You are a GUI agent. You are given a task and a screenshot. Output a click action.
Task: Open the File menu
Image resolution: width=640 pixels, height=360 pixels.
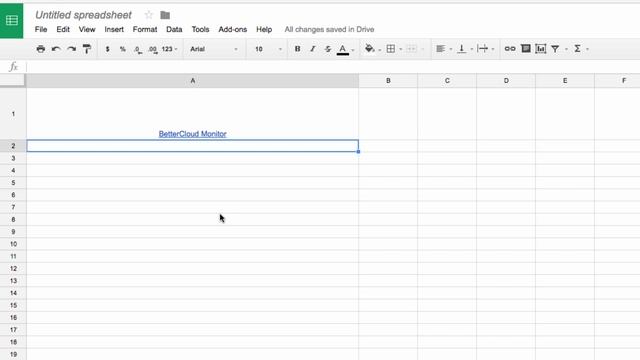(x=41, y=29)
